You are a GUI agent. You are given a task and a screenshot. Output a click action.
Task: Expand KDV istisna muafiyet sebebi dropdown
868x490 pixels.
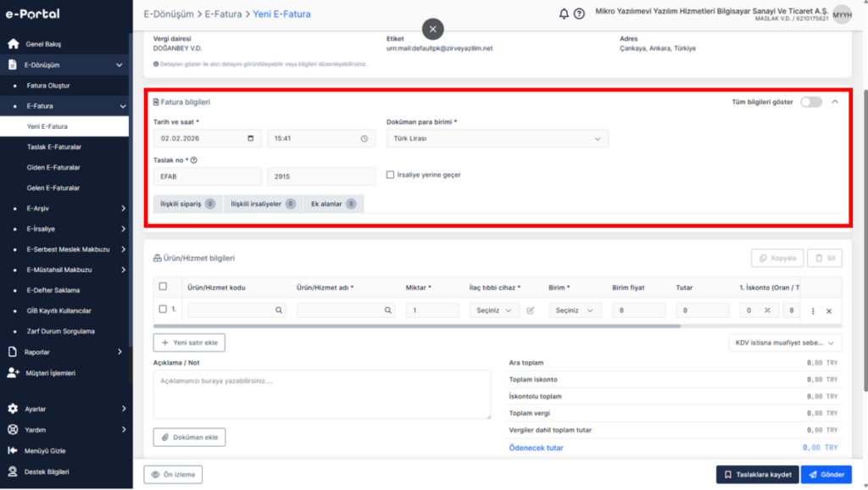click(x=784, y=342)
